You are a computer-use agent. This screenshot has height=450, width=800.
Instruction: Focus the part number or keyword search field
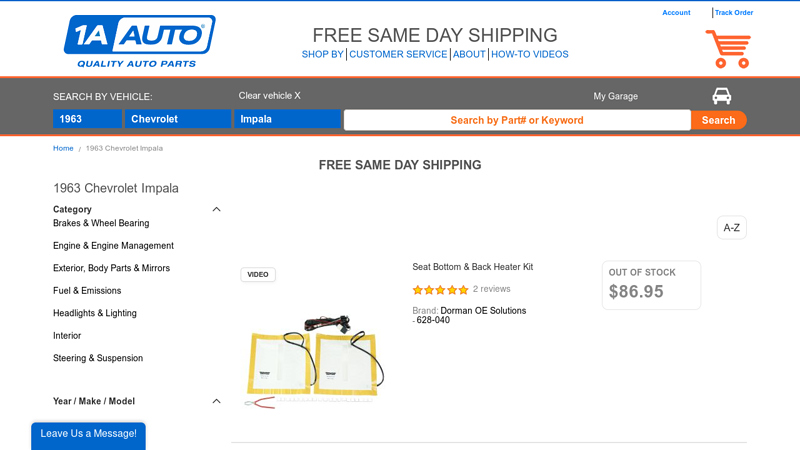[516, 120]
